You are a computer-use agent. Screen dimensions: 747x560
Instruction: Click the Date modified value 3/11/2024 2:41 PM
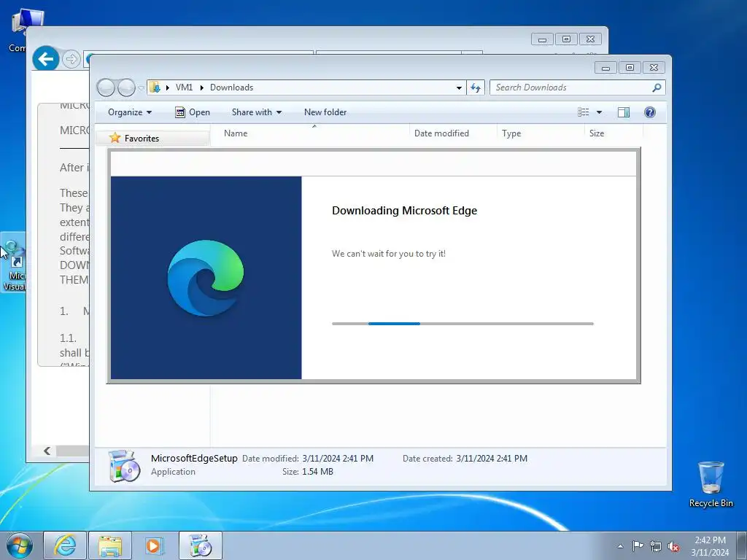pos(338,459)
